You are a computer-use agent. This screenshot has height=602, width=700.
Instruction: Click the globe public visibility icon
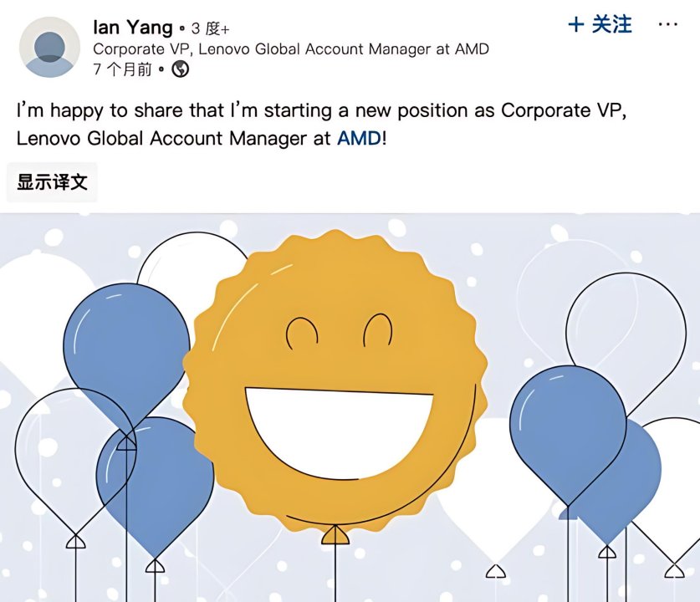(181, 69)
